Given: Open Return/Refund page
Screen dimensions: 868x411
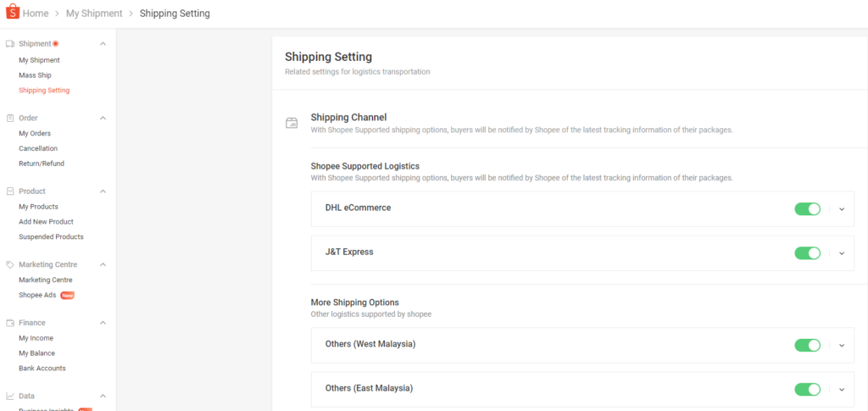Looking at the screenshot, I should coord(42,164).
